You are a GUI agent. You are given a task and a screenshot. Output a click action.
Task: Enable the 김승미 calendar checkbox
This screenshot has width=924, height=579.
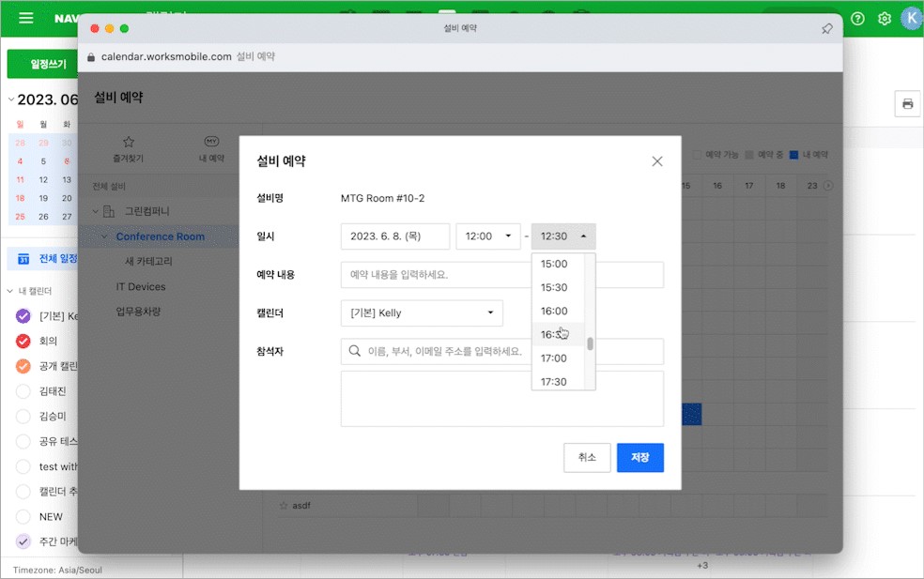[x=23, y=416]
